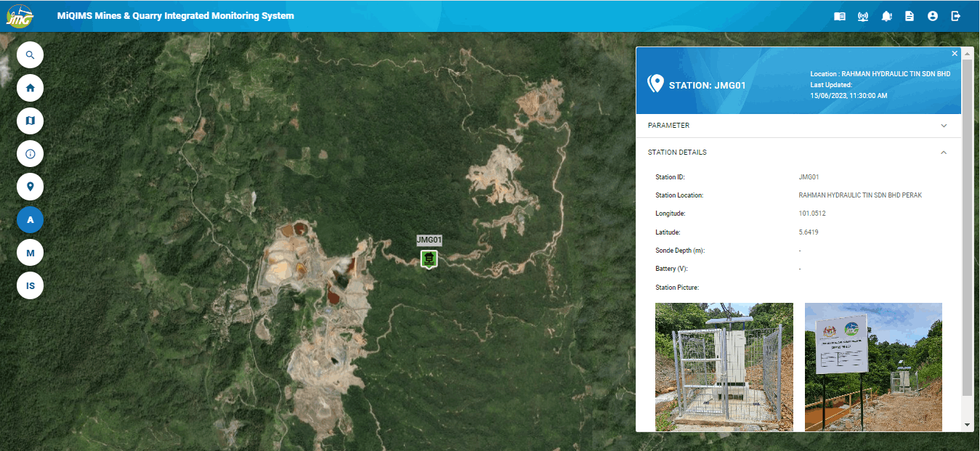The height and width of the screenshot is (451, 980).
Task: Toggle the 'A' mode button
Action: tap(30, 220)
